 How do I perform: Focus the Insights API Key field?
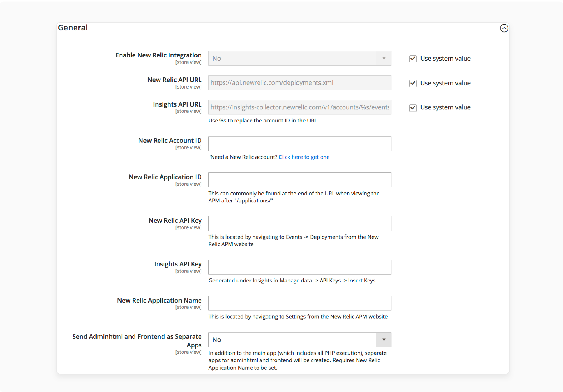click(300, 267)
